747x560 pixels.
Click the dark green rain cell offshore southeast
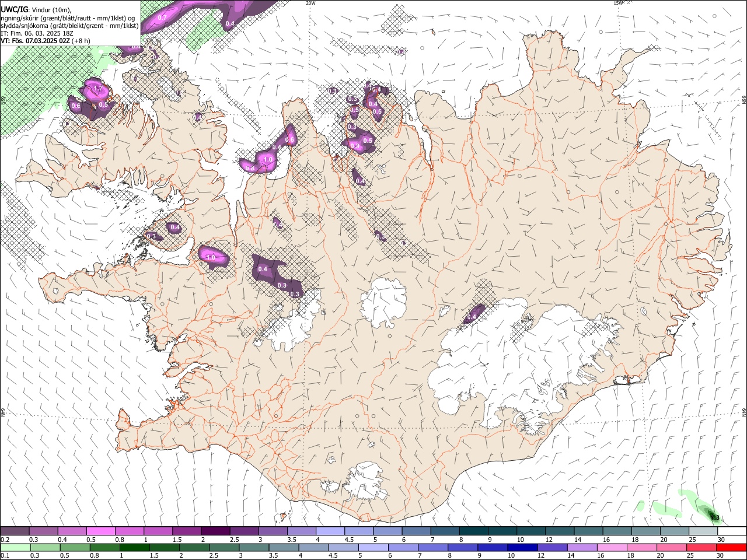713,516
